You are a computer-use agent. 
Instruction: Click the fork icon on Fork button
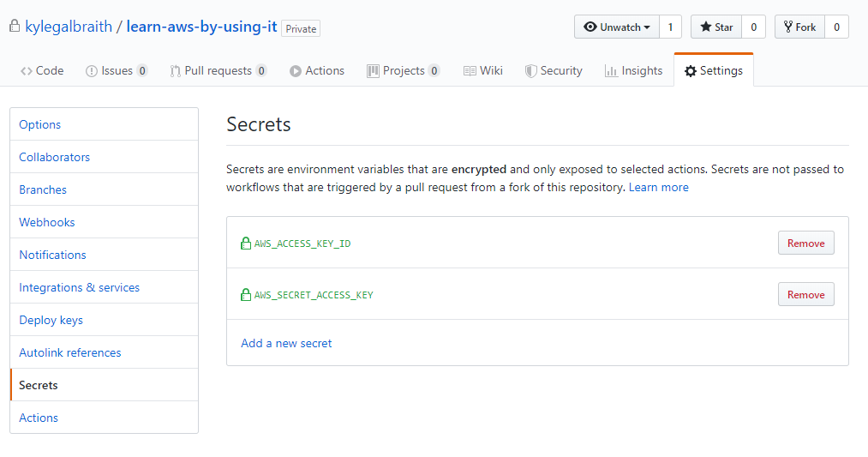(787, 27)
